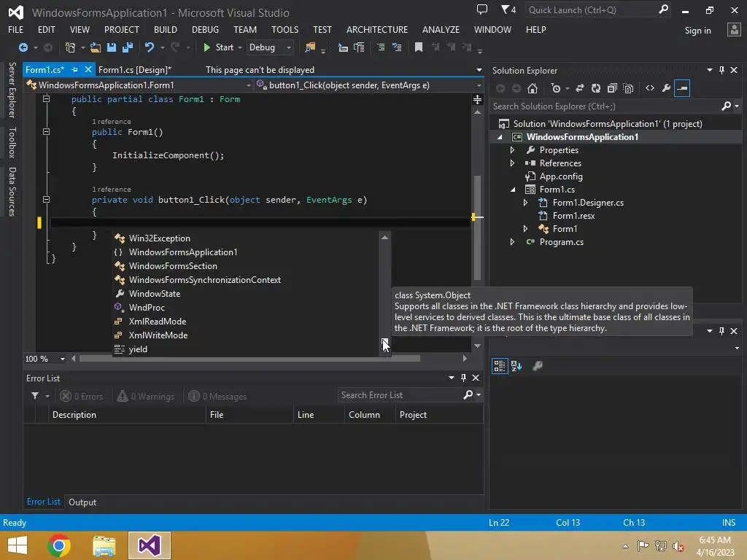
Task: Click the Open File folder icon
Action: 96,47
